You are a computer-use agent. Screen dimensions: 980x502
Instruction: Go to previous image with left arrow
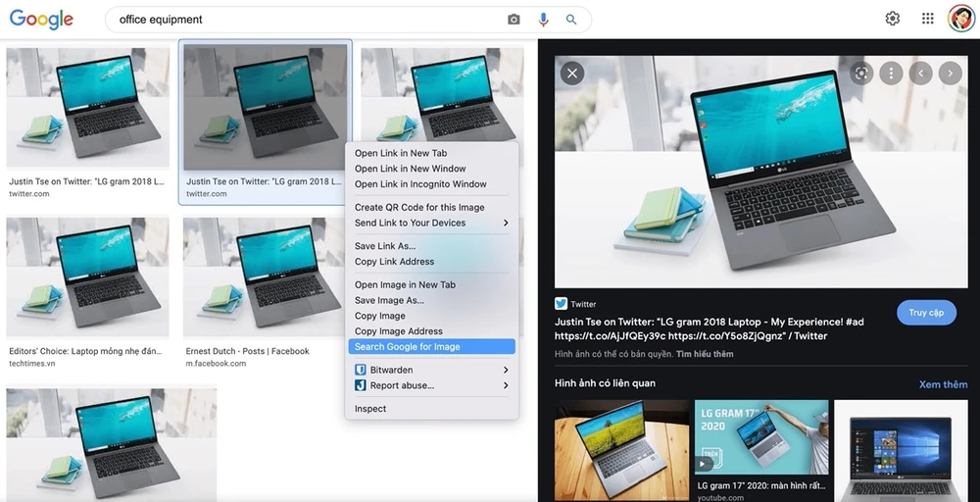click(920, 73)
